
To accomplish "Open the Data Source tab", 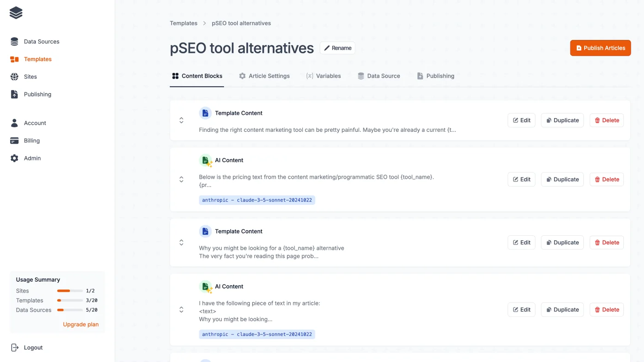I will click(379, 76).
